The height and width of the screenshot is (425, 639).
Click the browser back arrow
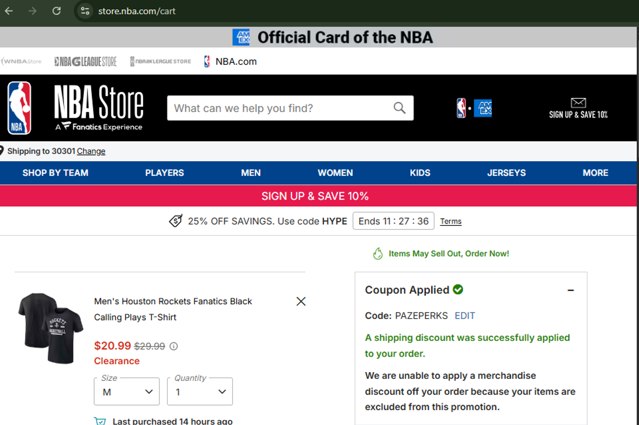click(x=9, y=11)
